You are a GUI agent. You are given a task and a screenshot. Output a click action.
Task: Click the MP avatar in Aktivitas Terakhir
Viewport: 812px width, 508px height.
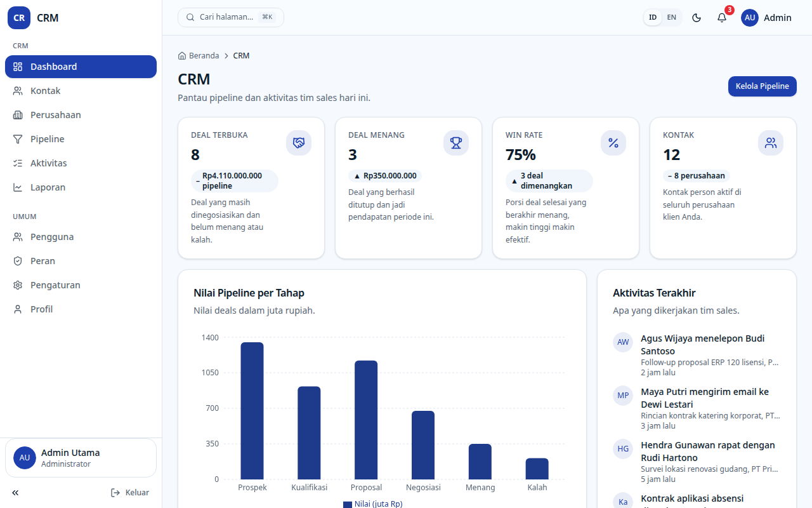(x=623, y=396)
